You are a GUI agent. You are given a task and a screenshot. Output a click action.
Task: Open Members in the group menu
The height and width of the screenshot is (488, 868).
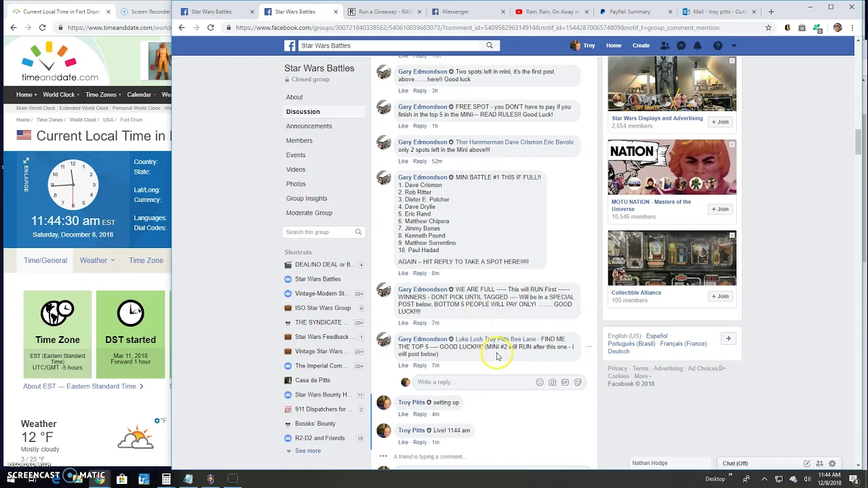pos(299,140)
